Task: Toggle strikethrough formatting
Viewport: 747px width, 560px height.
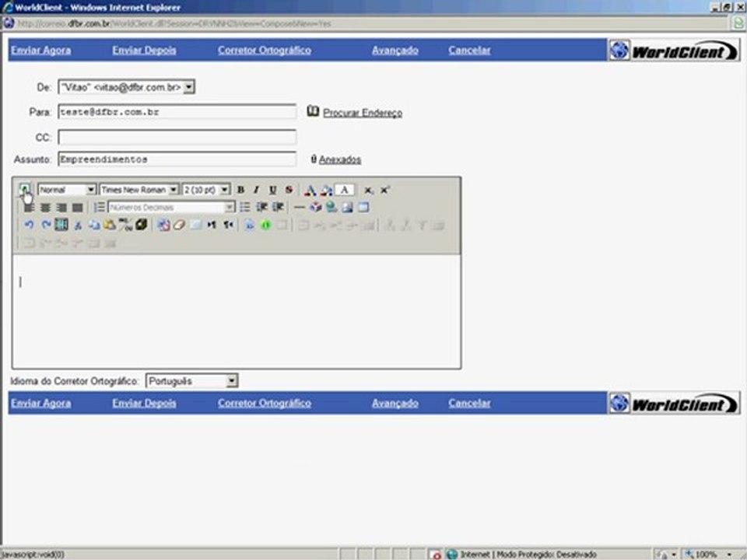Action: (x=289, y=190)
